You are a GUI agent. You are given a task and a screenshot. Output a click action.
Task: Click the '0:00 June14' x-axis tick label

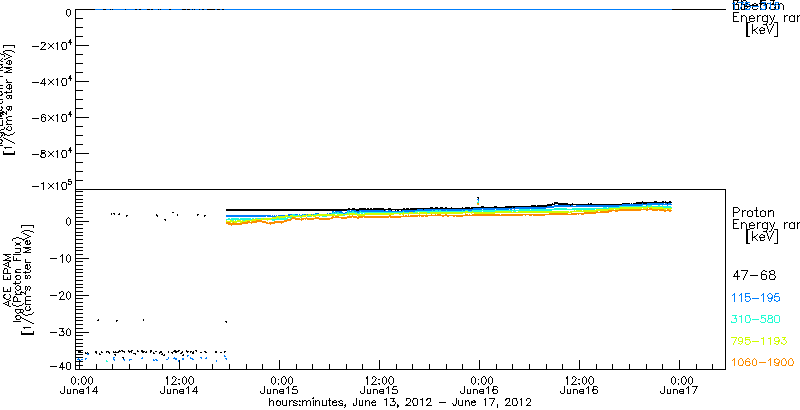tap(78, 386)
